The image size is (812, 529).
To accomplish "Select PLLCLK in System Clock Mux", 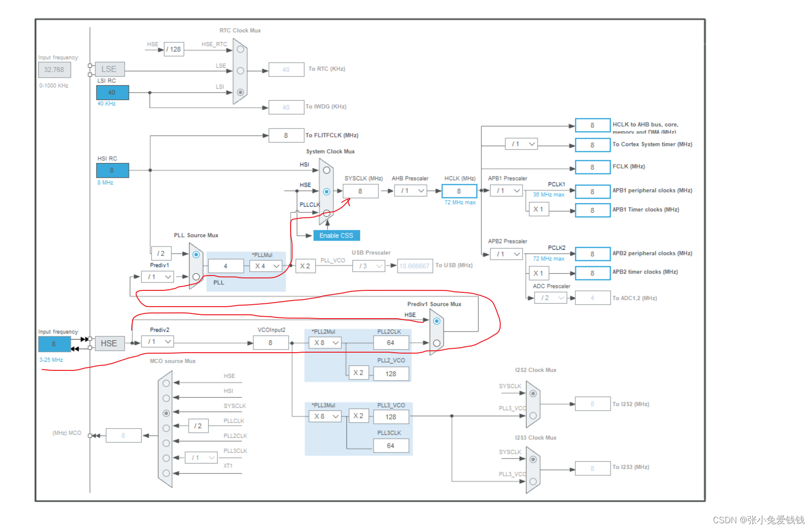I will coord(327,213).
